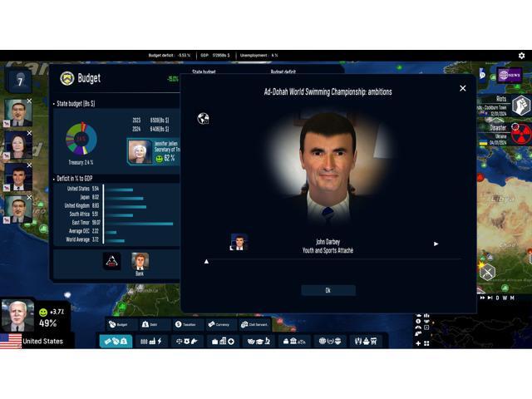Select the finance ministry toolbar group

116,341
